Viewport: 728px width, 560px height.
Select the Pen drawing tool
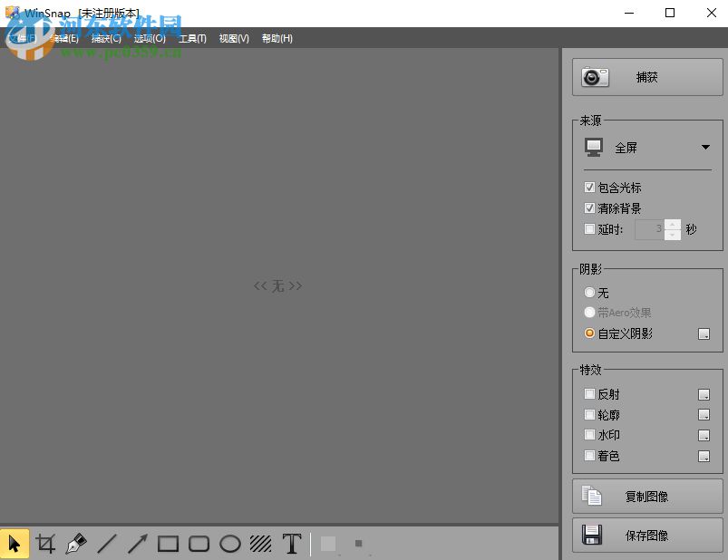pyautogui.click(x=76, y=544)
